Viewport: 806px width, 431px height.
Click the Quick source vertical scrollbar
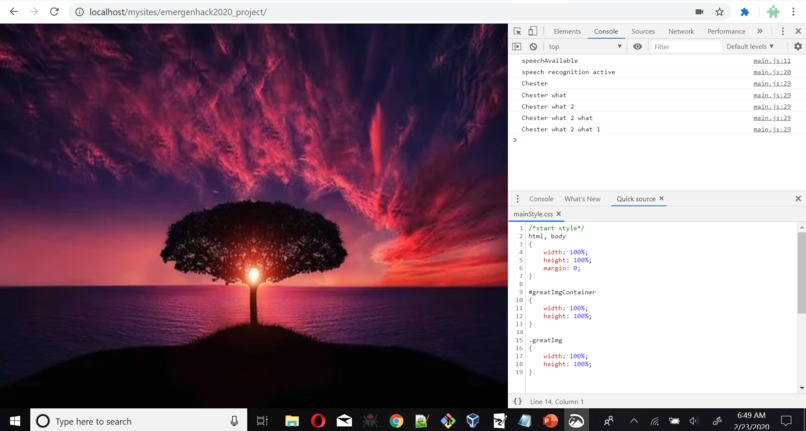point(801,272)
